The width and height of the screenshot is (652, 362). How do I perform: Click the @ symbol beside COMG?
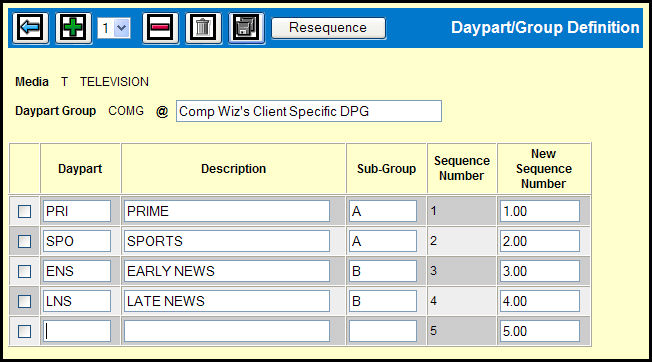162,111
